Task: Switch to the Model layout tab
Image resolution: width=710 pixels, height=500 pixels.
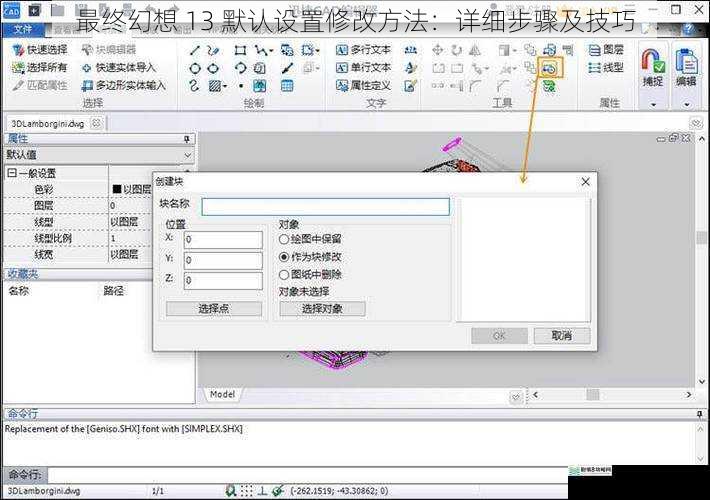Action: [x=222, y=394]
